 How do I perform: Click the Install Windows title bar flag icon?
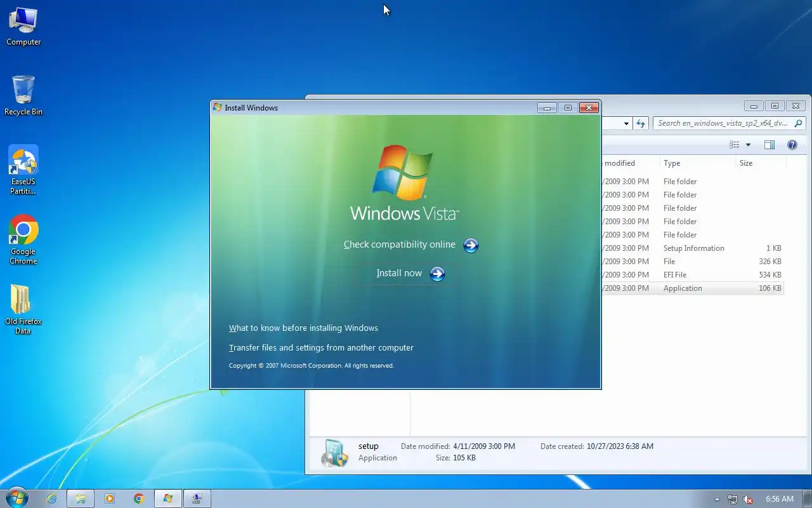pos(217,107)
